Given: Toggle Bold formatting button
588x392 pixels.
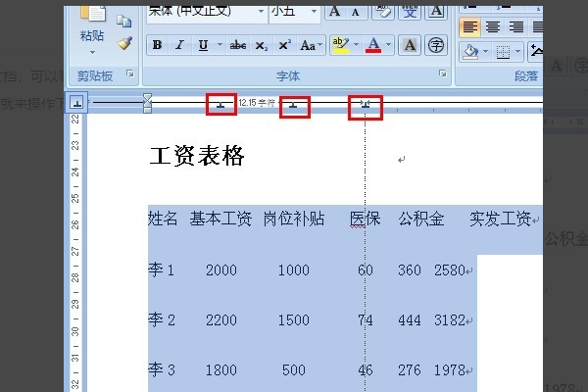Looking at the screenshot, I should [157, 45].
